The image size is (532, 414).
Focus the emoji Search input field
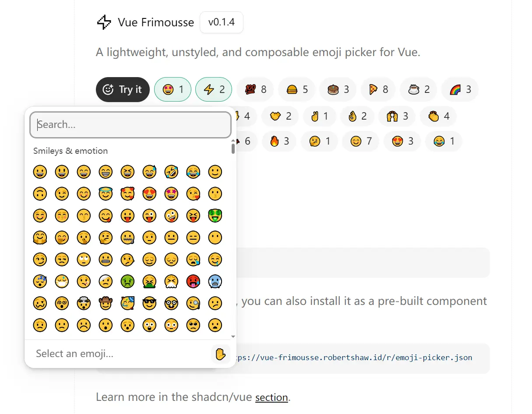(x=130, y=125)
